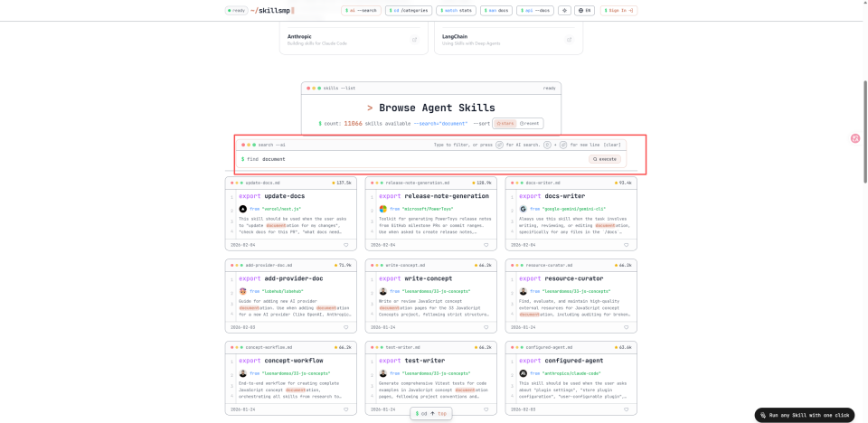Viewport: 868px width, 423px height.
Task: Sort skills by stars
Action: pos(505,124)
